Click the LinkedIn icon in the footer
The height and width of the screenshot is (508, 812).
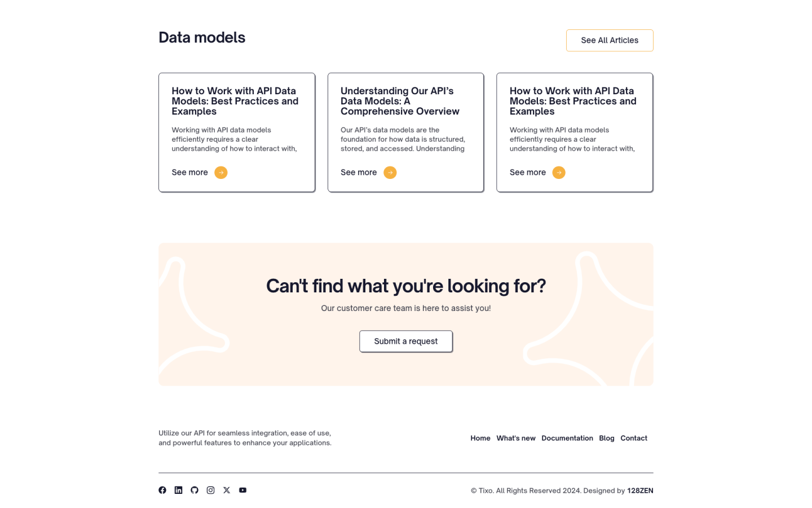(178, 490)
